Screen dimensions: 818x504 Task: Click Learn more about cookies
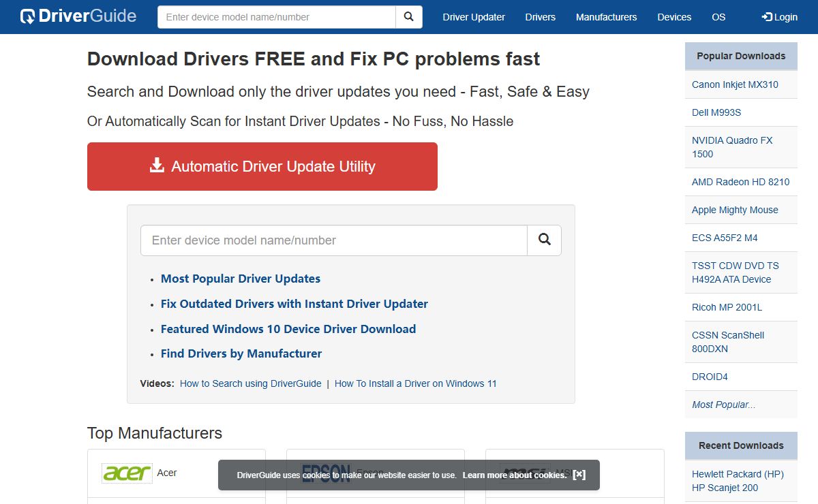point(515,475)
